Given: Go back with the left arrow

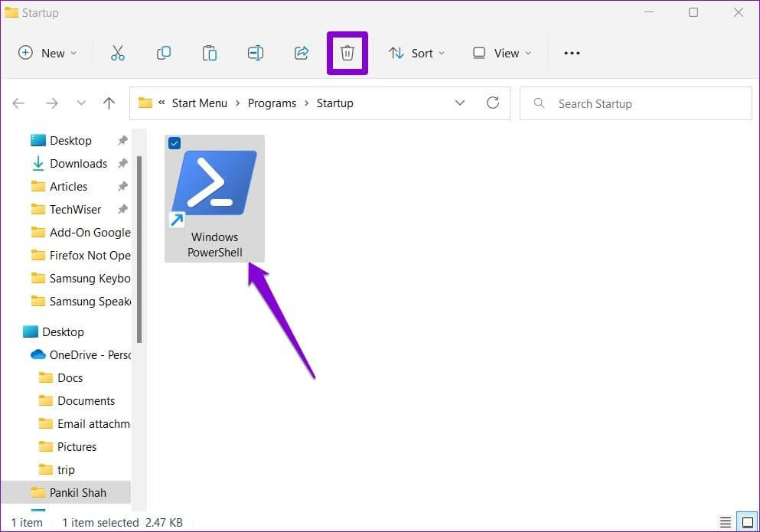Looking at the screenshot, I should click(x=18, y=103).
